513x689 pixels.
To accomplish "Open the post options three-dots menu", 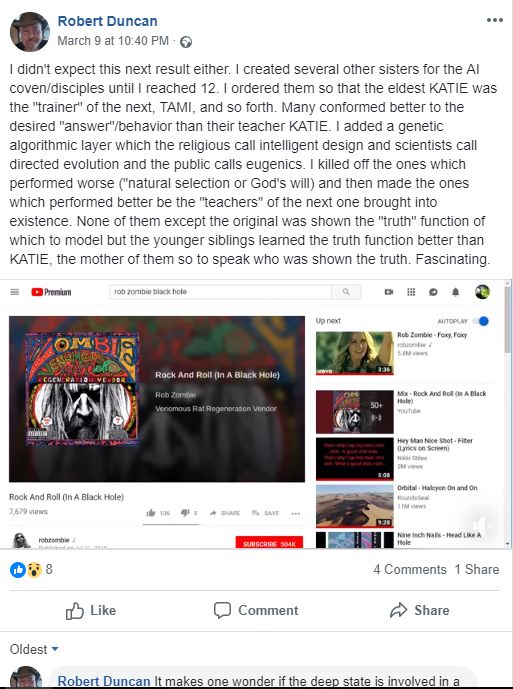I will (495, 20).
